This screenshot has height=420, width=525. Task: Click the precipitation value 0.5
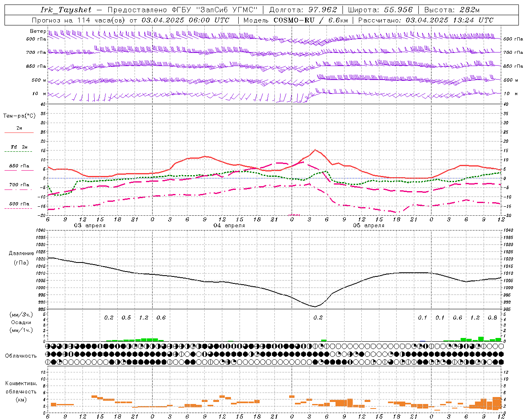coord(126,318)
